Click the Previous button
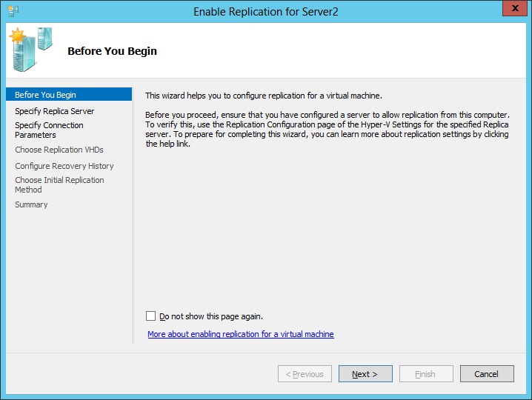 pyautogui.click(x=305, y=374)
